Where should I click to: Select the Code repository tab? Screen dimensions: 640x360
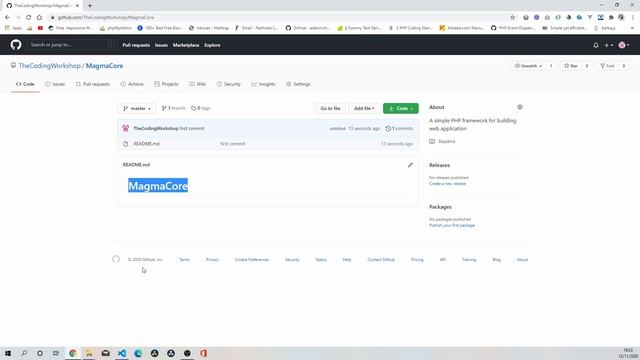(25, 84)
